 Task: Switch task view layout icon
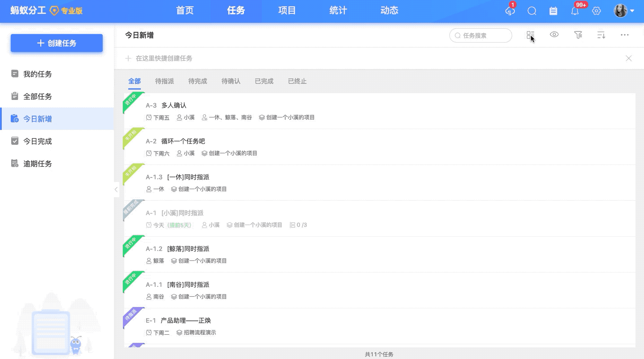tap(531, 35)
